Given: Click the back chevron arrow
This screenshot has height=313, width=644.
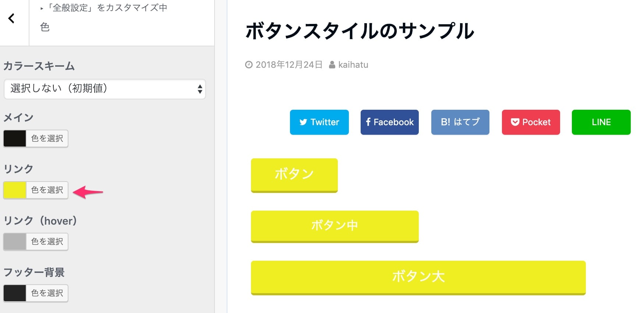Looking at the screenshot, I should [x=11, y=18].
